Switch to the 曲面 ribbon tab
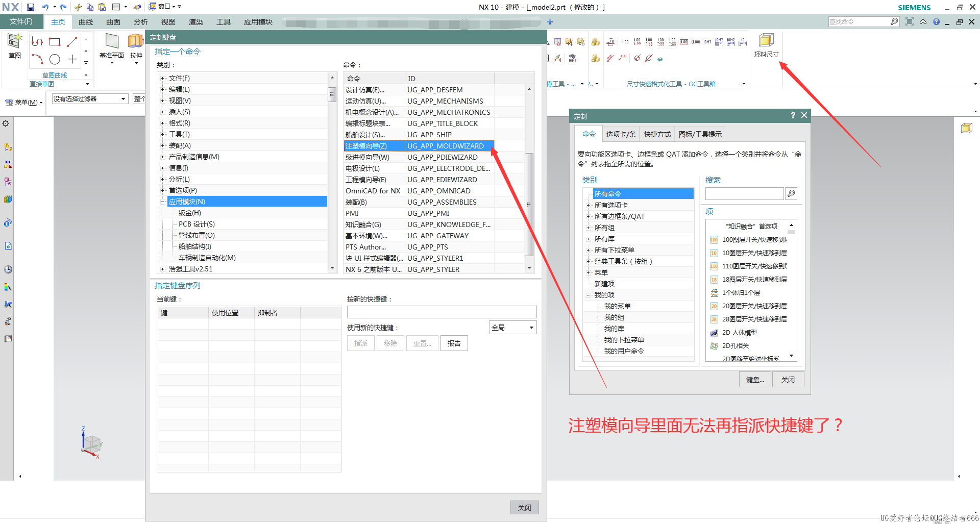This screenshot has height=524, width=980. (113, 22)
